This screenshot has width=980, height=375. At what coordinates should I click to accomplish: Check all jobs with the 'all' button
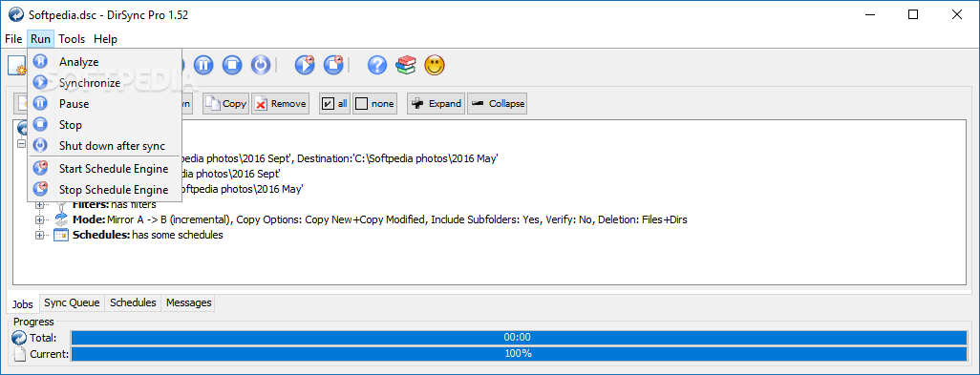(x=334, y=104)
